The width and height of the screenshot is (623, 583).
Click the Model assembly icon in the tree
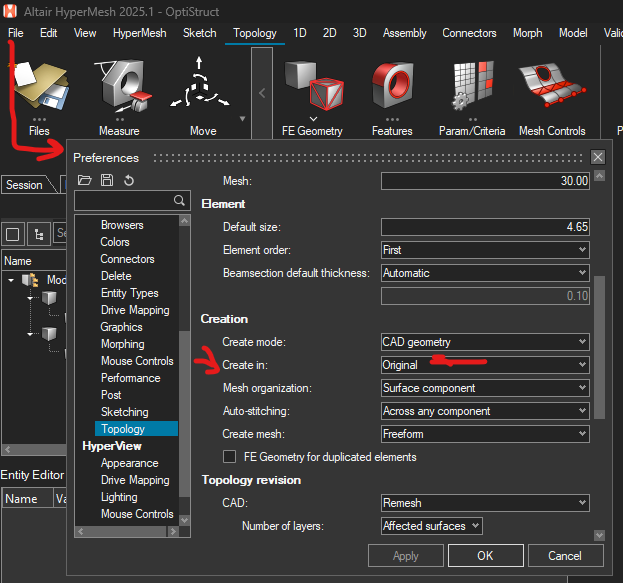(30, 280)
